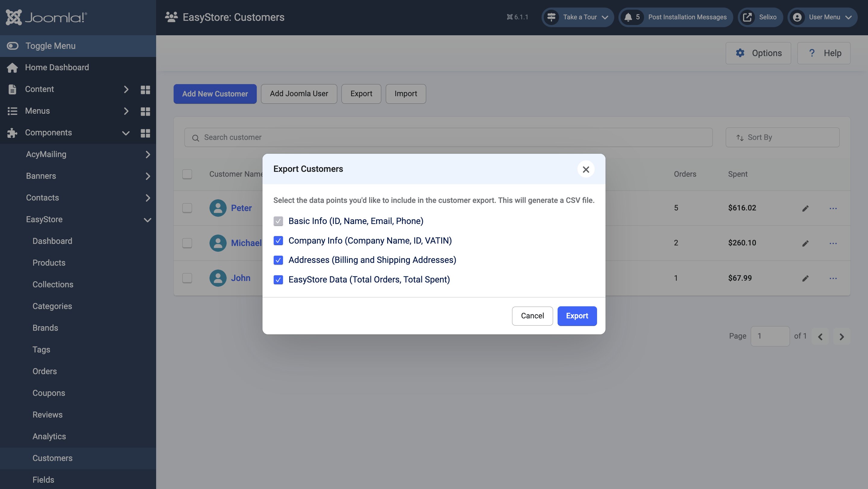
Task: Click the customers group icon in header
Action: pyautogui.click(x=171, y=17)
